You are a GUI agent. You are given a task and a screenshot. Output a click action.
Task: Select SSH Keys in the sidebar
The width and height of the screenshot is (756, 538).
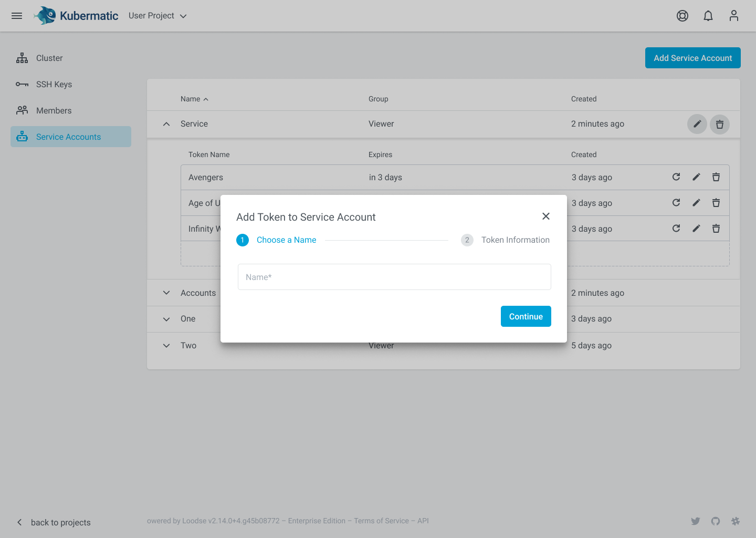coord(54,84)
